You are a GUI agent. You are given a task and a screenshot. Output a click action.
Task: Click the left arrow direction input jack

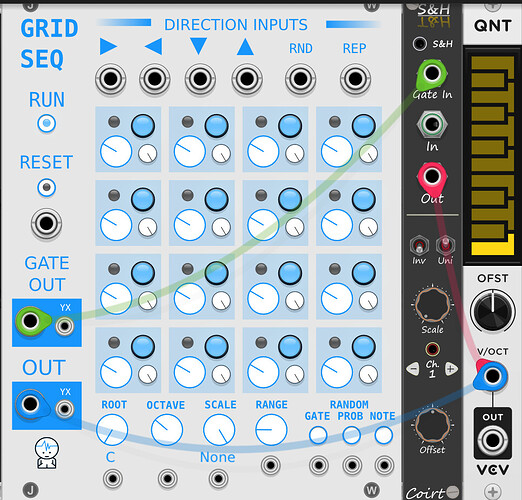coord(154,79)
